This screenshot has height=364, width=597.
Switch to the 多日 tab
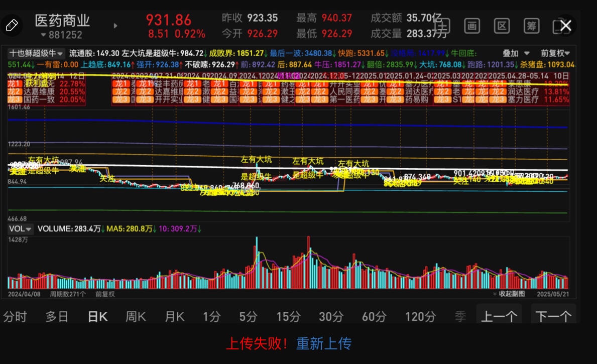tap(57, 316)
